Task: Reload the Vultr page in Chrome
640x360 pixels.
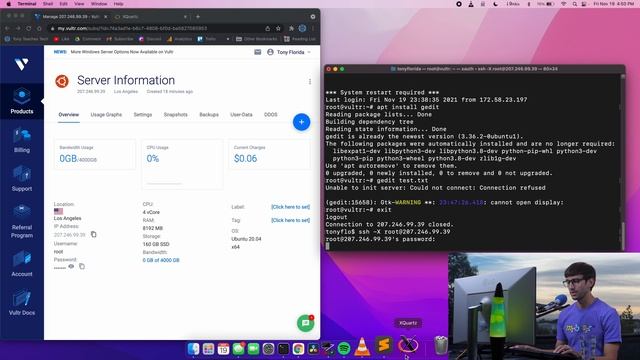Action: 29,29
